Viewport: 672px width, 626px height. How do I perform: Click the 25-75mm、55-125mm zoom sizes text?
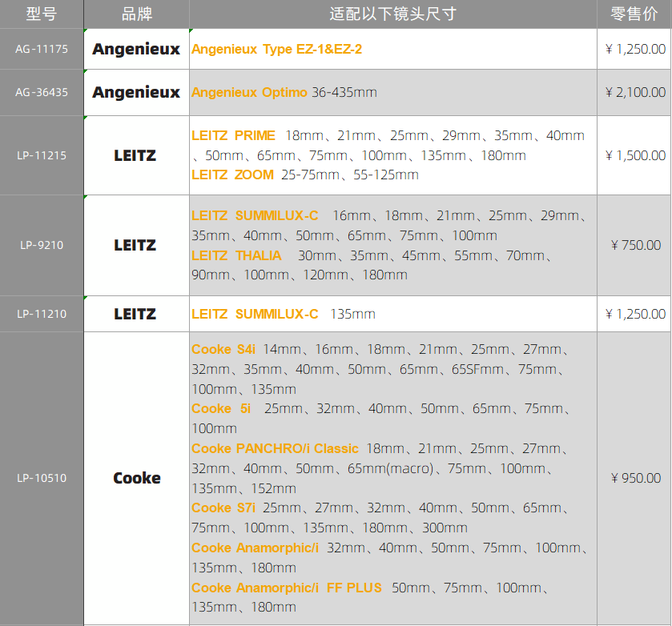coord(350,175)
